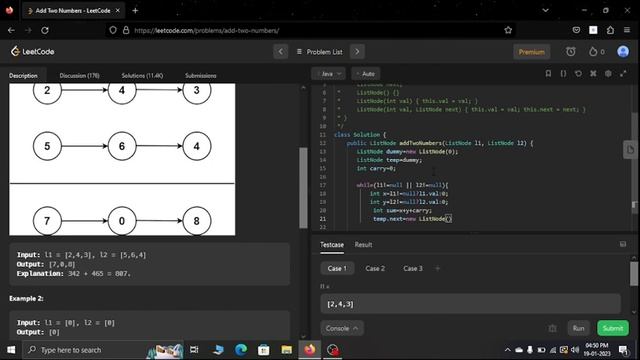Click the class Solution line
This screenshot has height=360, width=640.
tap(360, 134)
